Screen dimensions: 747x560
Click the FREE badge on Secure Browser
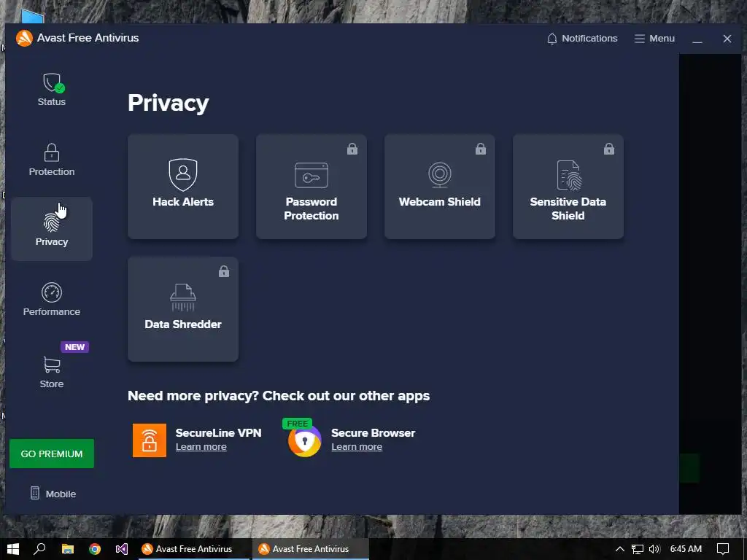298,424
